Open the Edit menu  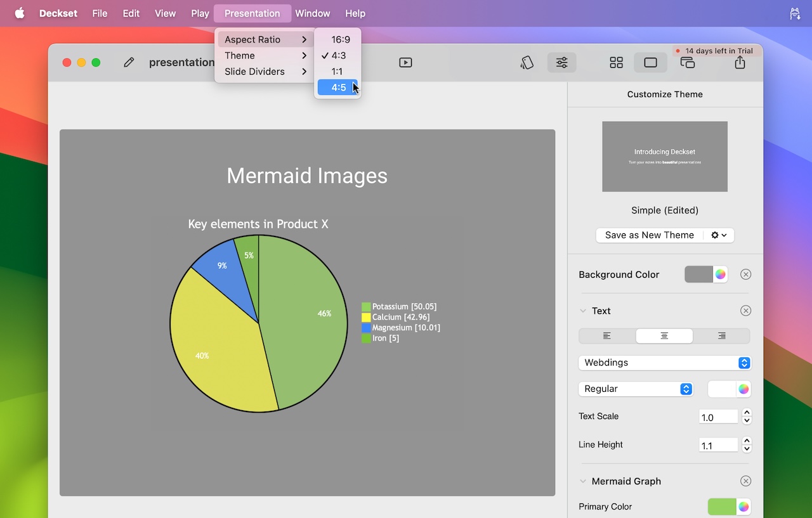(x=131, y=13)
